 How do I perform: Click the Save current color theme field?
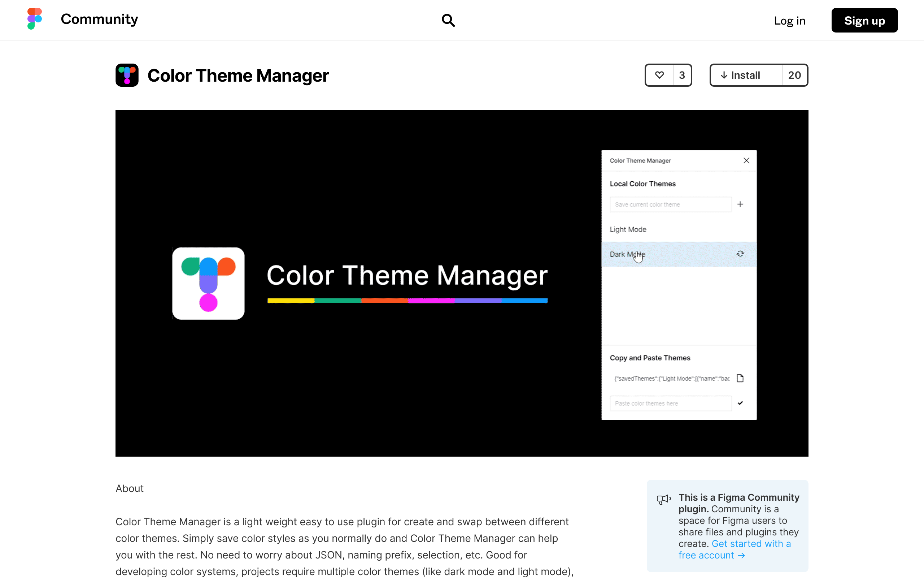click(x=671, y=204)
